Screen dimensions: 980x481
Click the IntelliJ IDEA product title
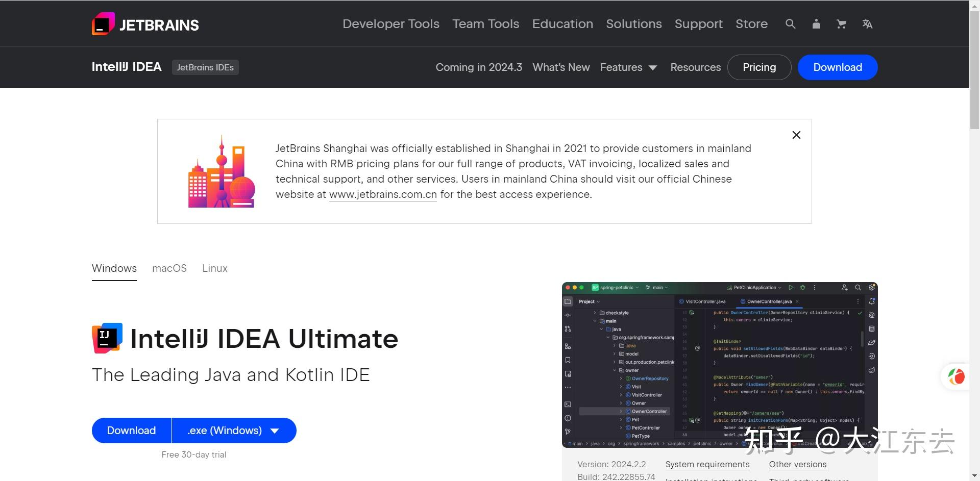click(x=127, y=67)
